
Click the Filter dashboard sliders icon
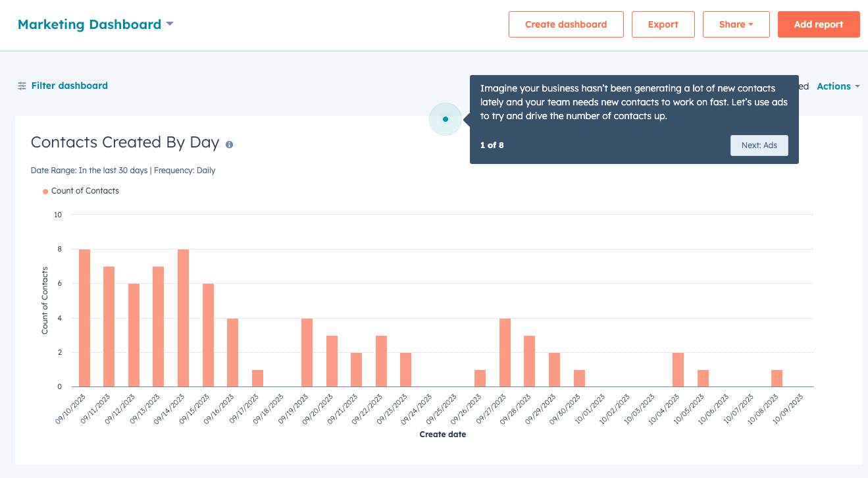[x=22, y=86]
